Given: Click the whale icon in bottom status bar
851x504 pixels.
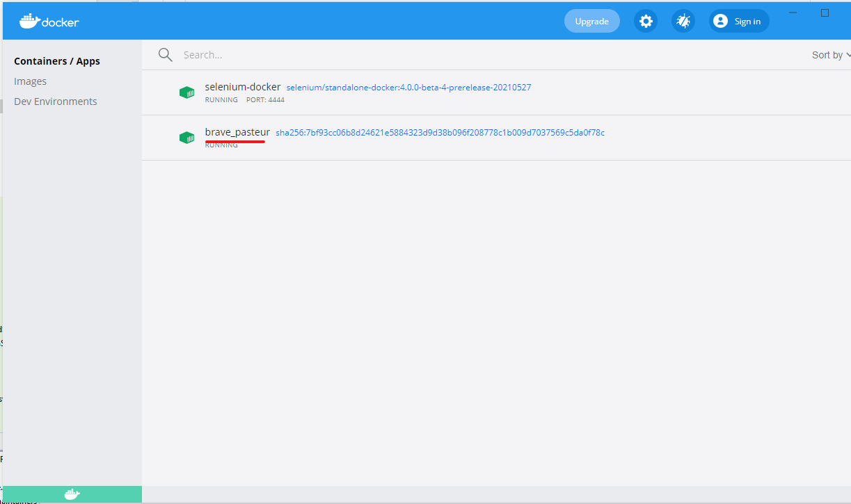Looking at the screenshot, I should [72, 494].
